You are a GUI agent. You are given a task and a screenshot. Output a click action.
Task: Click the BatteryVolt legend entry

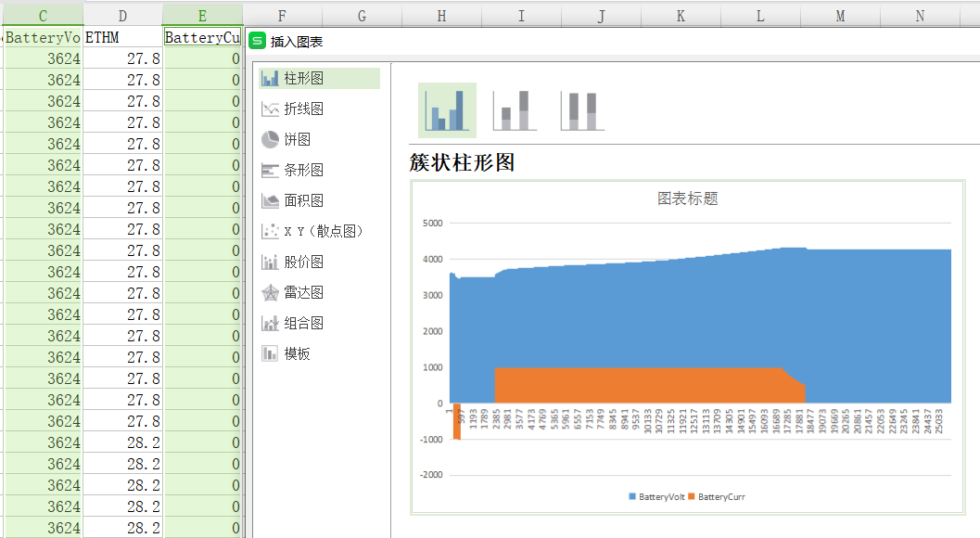pyautogui.click(x=656, y=496)
